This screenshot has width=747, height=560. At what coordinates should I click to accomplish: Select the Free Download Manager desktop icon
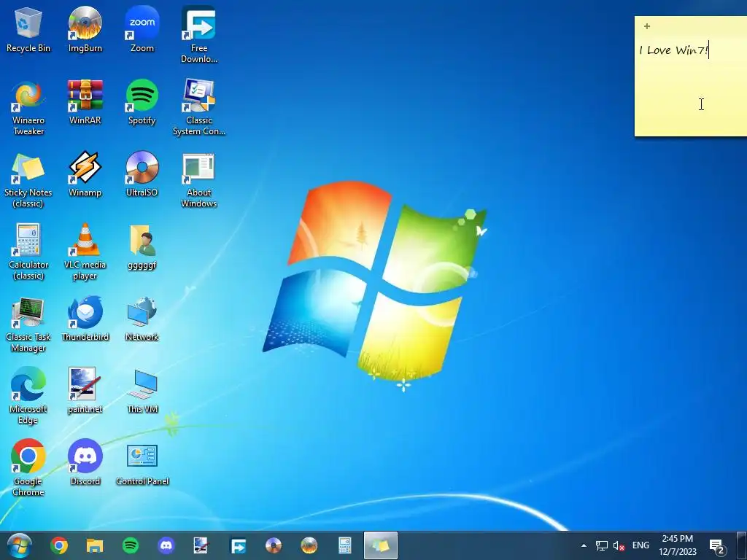coord(198,35)
